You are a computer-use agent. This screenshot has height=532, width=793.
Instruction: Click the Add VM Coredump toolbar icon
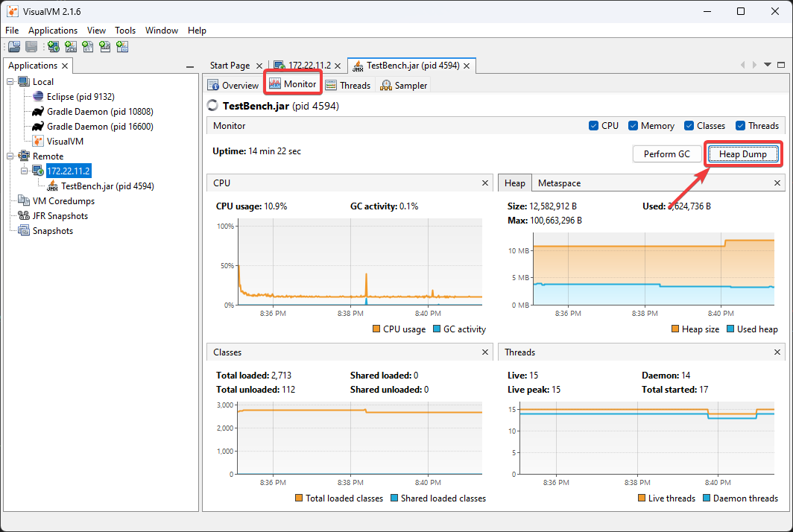coord(88,47)
